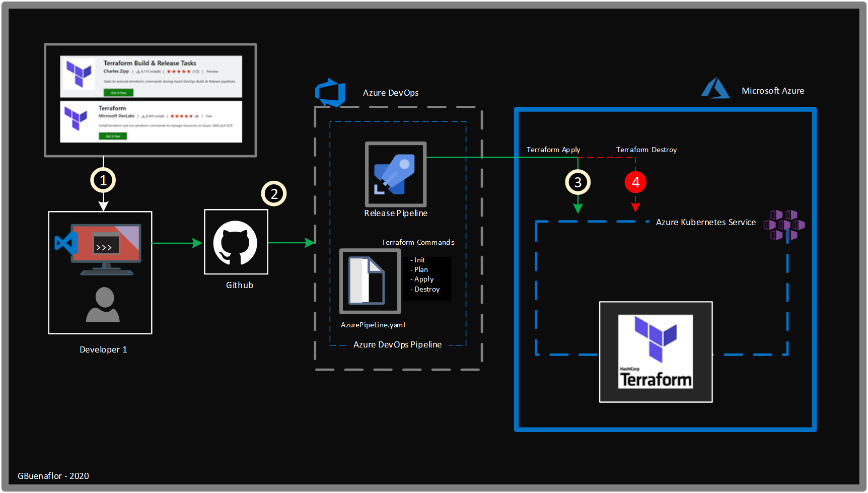Click Get it free under Terraform Build & Release Tasks

[119, 93]
